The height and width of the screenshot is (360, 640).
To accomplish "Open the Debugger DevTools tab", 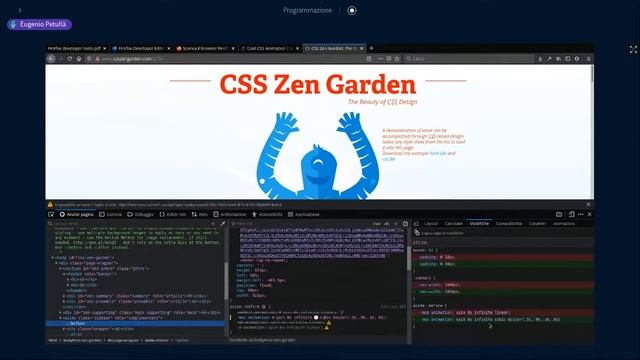I will pos(141,214).
